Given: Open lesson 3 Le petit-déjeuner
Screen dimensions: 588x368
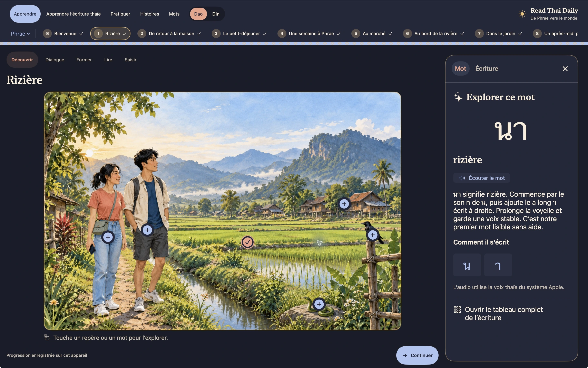Looking at the screenshot, I should [239, 34].
